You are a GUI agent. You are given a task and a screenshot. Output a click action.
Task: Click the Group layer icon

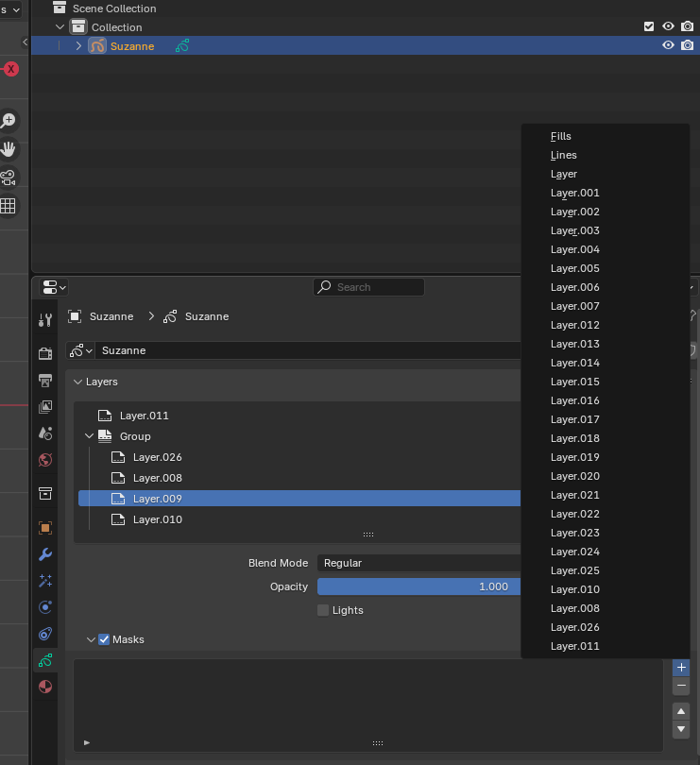[x=105, y=436]
